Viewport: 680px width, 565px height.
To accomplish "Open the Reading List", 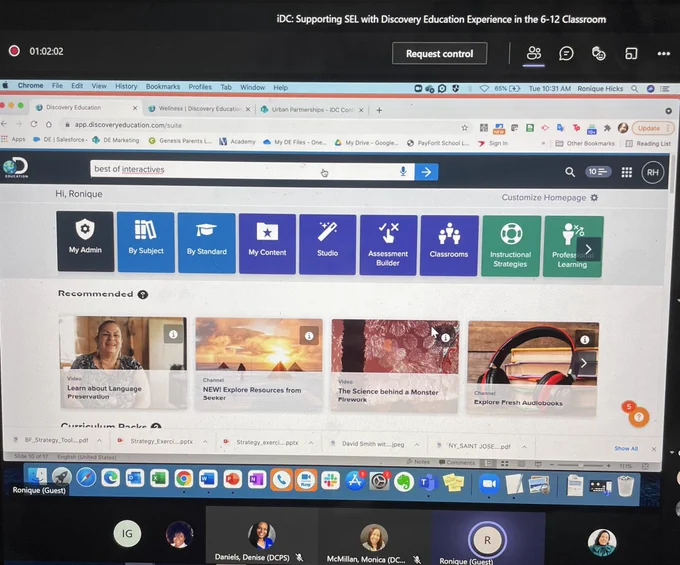I will 648,144.
